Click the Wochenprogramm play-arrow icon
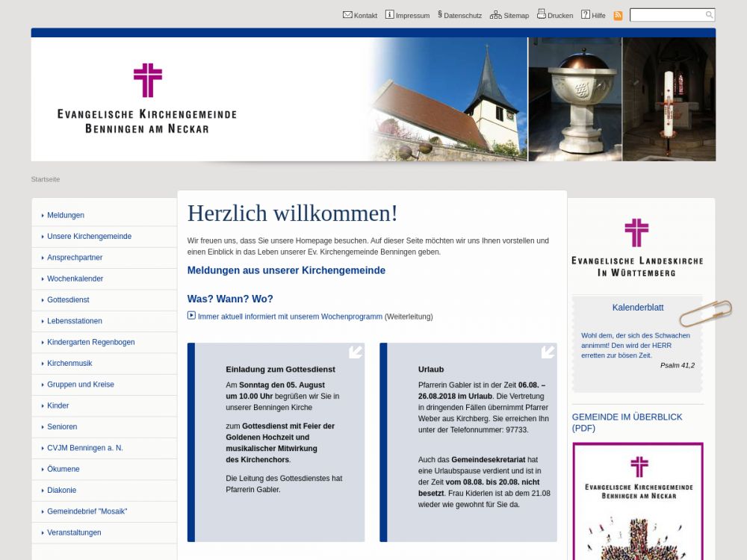Viewport: 747px width, 560px height. click(x=191, y=316)
